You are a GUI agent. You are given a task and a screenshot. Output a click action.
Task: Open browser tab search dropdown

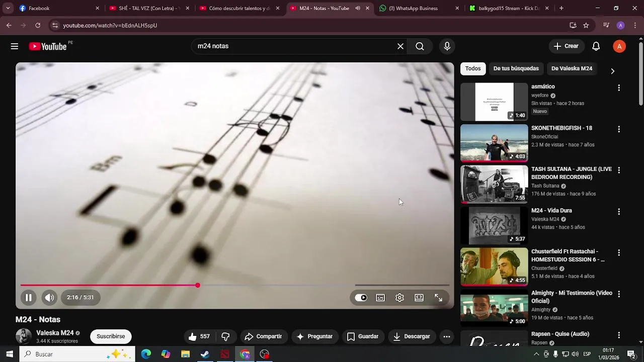click(x=8, y=8)
